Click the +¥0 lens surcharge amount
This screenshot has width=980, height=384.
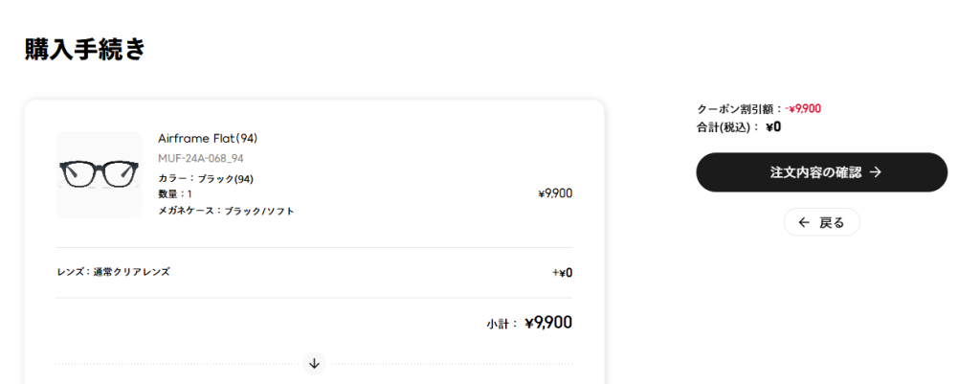562,273
